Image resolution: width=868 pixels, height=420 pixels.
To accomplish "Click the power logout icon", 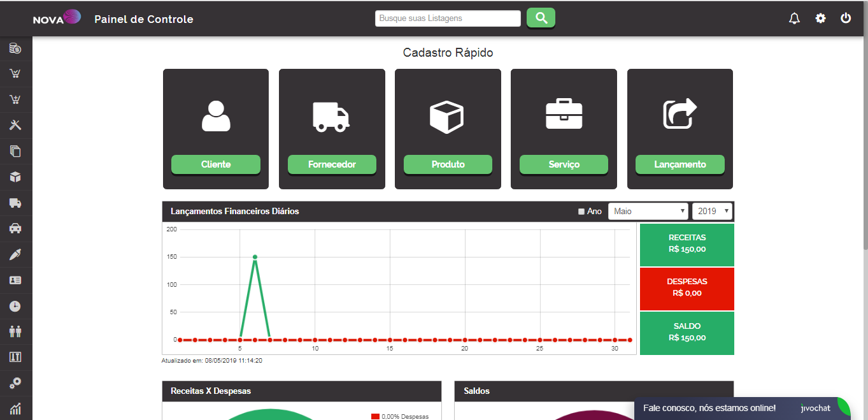I will coord(846,18).
